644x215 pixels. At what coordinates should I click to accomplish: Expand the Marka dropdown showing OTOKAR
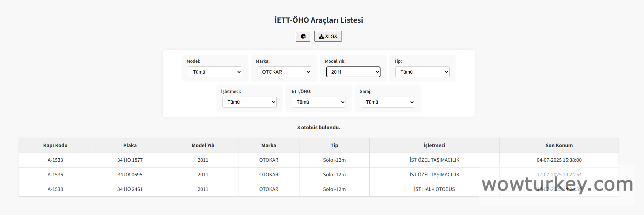tap(284, 72)
